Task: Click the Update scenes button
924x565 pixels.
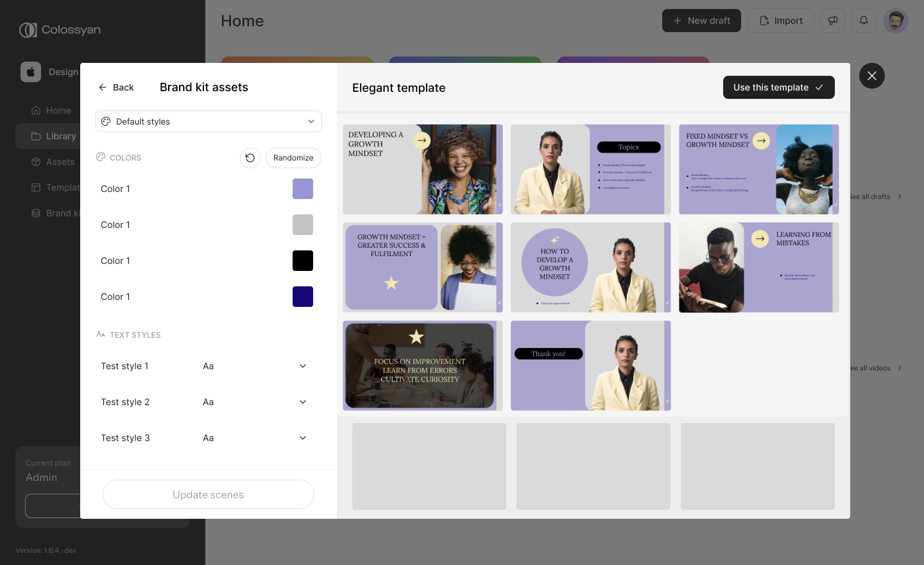Action: click(x=209, y=494)
